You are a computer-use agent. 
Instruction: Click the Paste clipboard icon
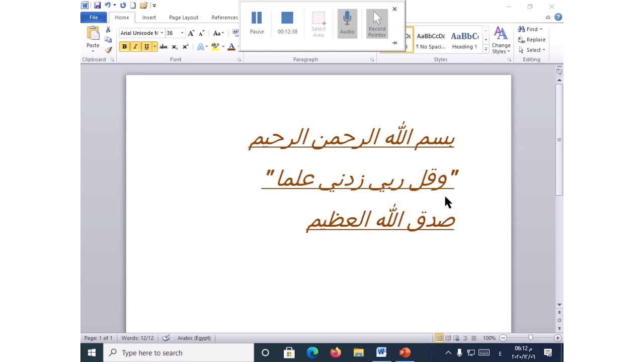pyautogui.click(x=93, y=34)
